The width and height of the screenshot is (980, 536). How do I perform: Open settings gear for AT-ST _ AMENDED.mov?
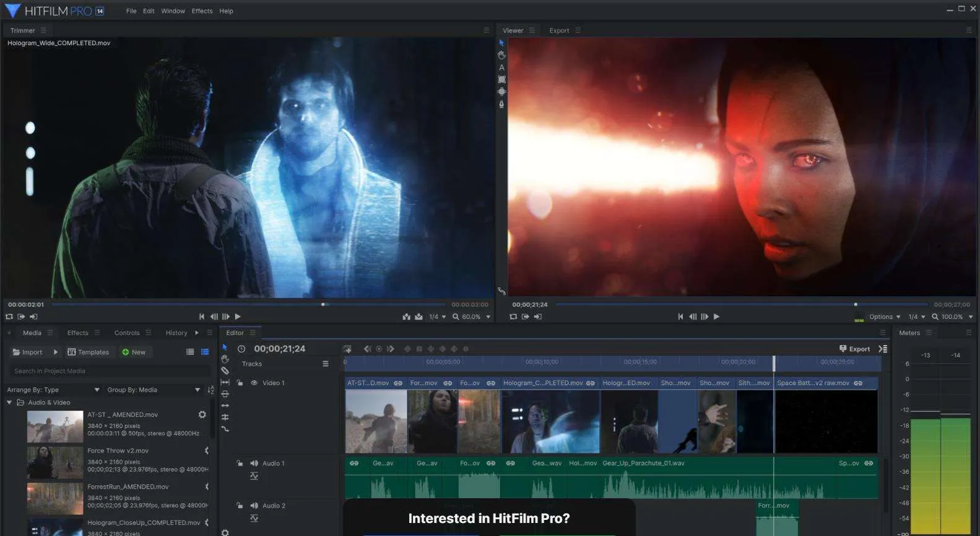[202, 415]
